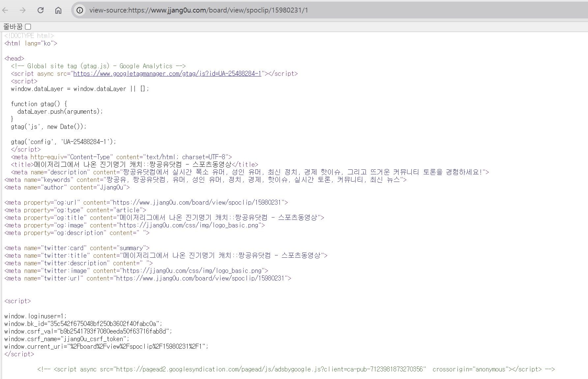Viewport: 588px width, 379px height.
Task: Reload the view-source page
Action: click(x=41, y=10)
